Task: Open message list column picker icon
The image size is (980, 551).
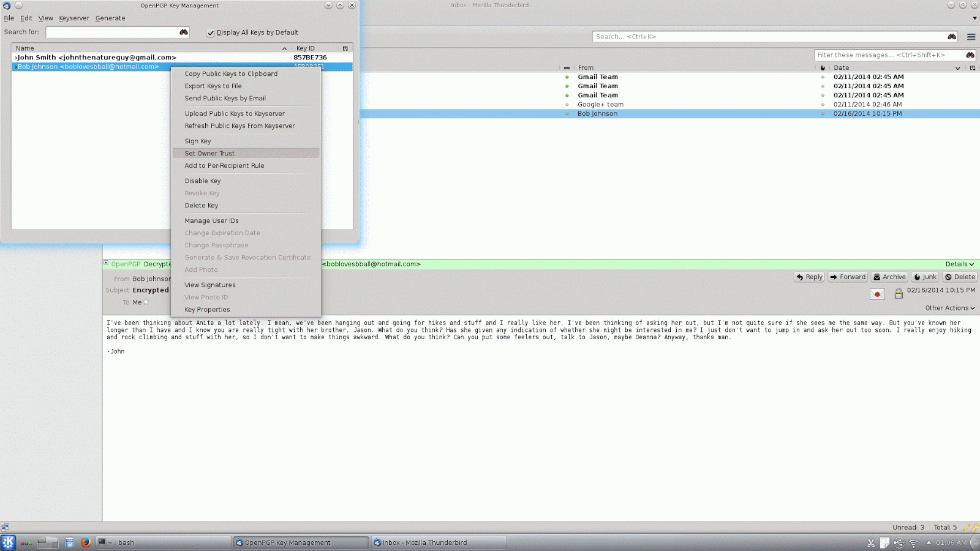Action: pyautogui.click(x=973, y=68)
